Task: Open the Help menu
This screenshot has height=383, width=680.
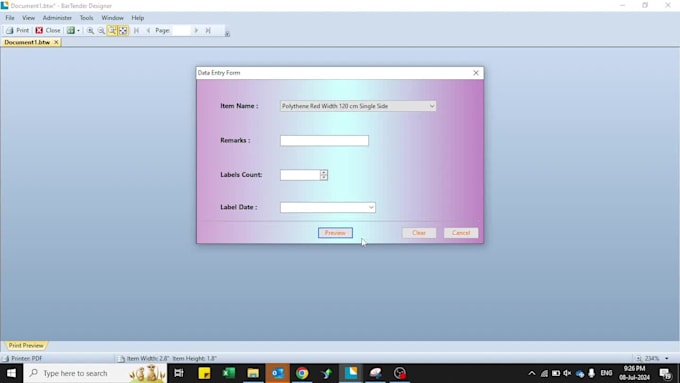Action: tap(137, 18)
